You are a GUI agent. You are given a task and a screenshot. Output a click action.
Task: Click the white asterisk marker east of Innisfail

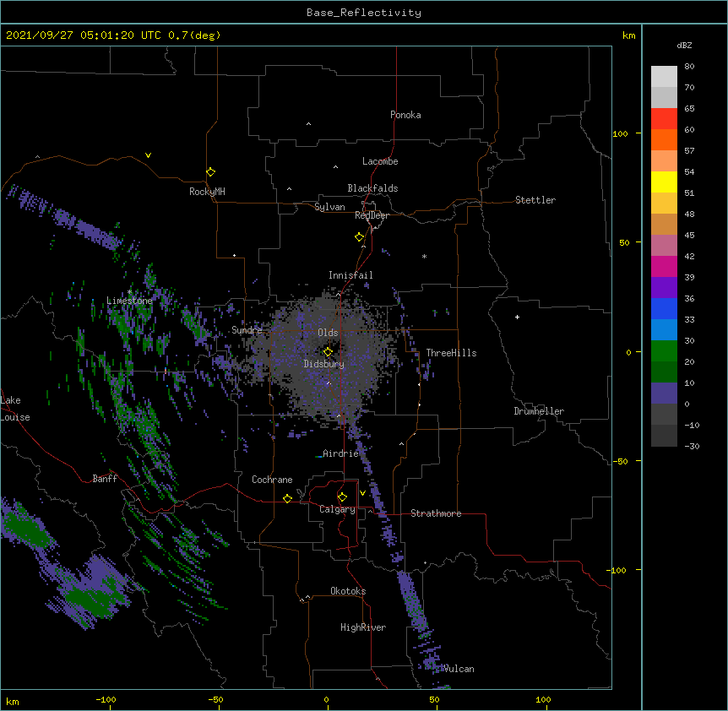click(x=424, y=256)
